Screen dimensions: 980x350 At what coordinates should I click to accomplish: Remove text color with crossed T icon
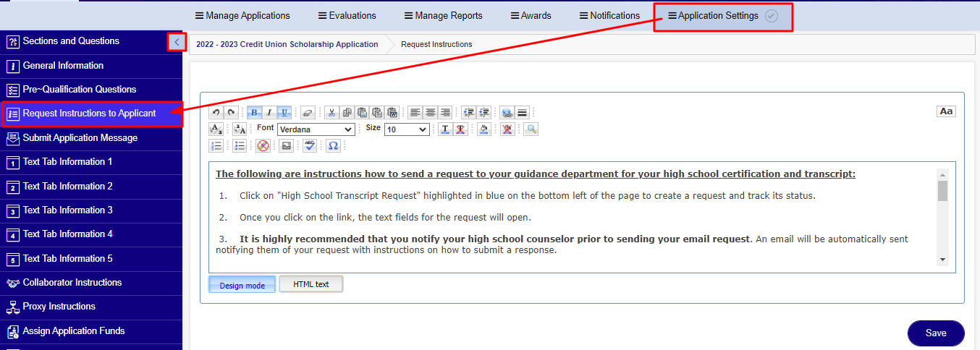tap(460, 129)
